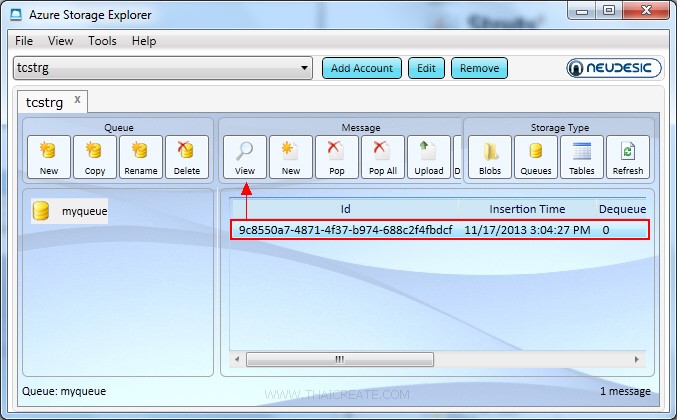This screenshot has width=677, height=420.
Task: Open the Neudesic logo link
Action: (614, 68)
